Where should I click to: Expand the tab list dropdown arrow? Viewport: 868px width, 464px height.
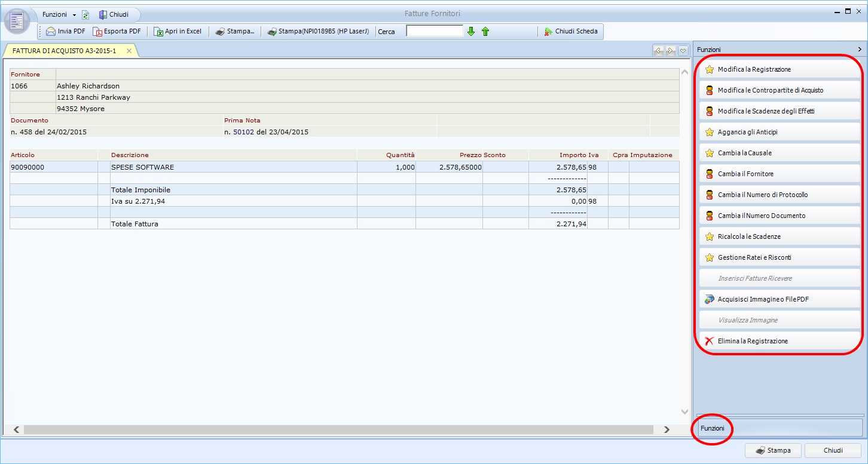[x=683, y=51]
